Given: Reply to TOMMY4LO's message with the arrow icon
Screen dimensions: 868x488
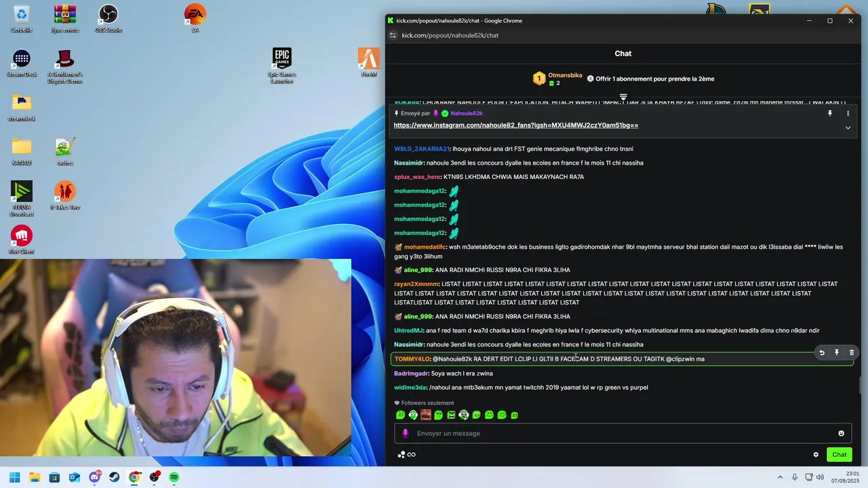Looking at the screenshot, I should (822, 352).
